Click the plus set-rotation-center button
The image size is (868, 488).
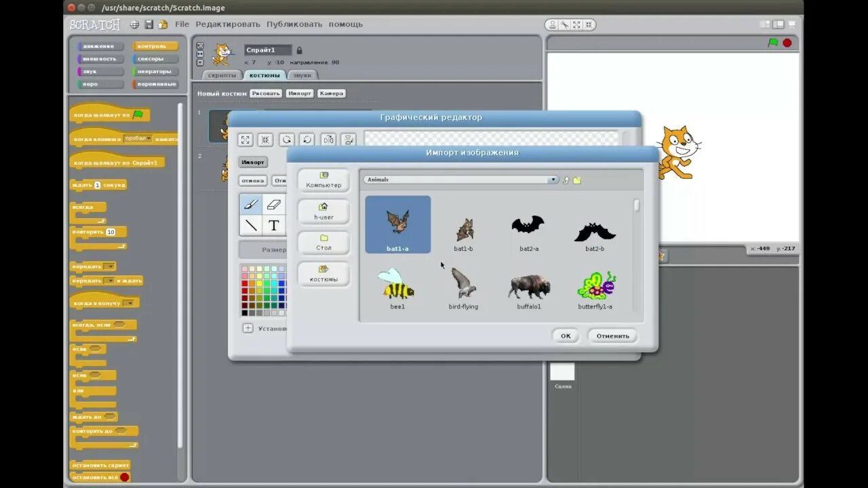(x=248, y=328)
